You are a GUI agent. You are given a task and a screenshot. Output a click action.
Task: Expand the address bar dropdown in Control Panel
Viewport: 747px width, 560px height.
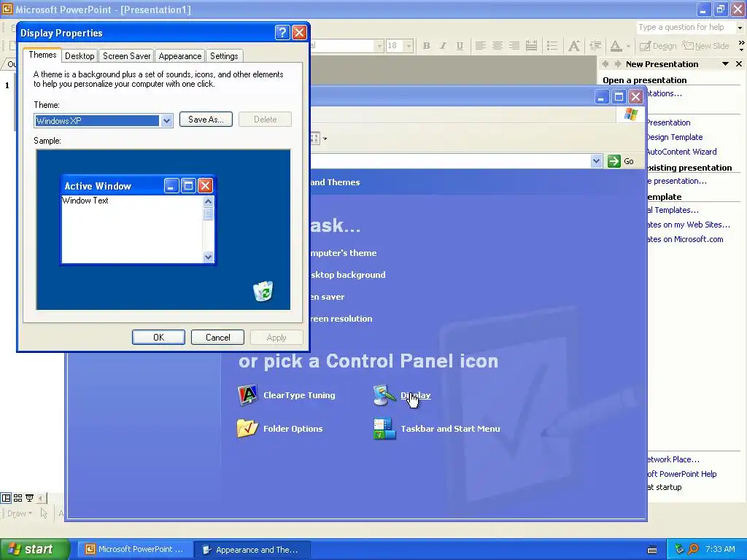596,161
